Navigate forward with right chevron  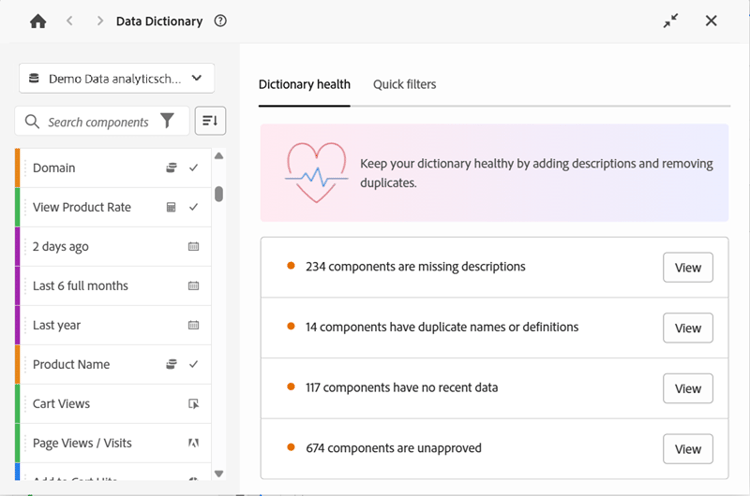[x=99, y=21]
